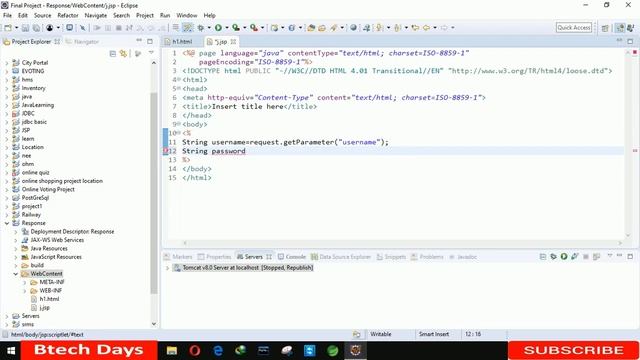Image resolution: width=640 pixels, height=360 pixels.
Task: Click error marker on line 12
Action: [165, 151]
